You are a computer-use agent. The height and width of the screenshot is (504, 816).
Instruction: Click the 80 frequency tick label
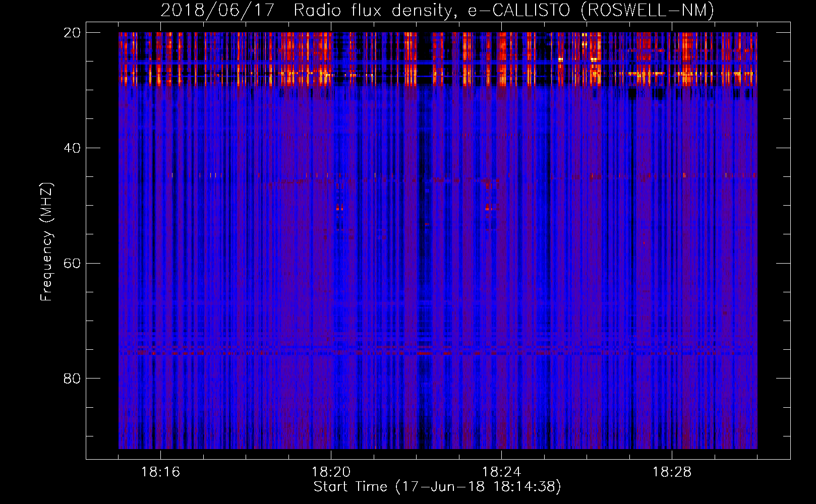point(72,379)
